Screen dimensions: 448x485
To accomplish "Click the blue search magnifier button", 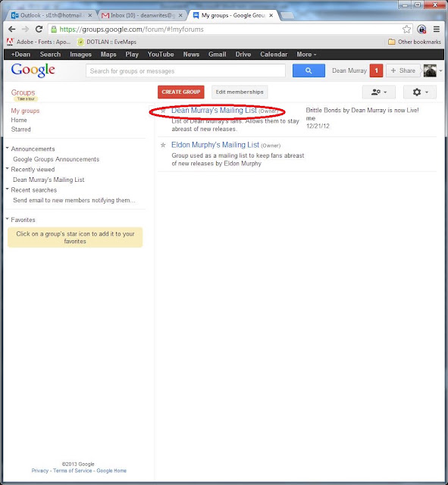I will (309, 70).
